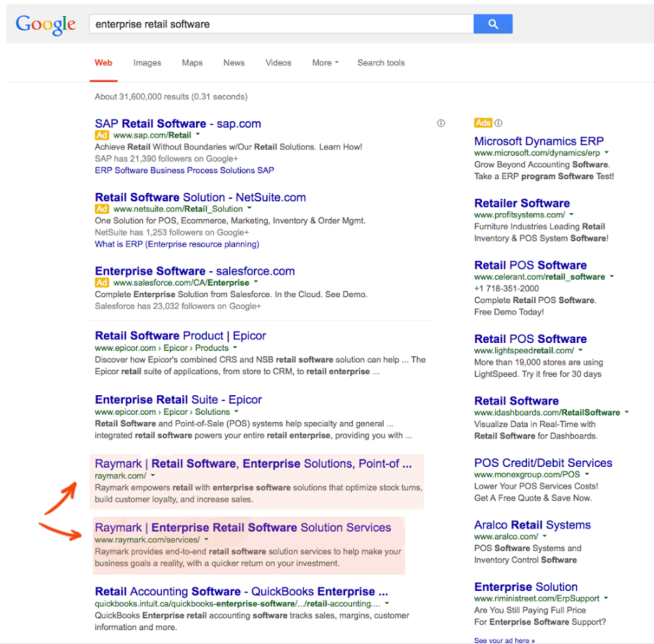
Task: Click Salesforce has 23,032 followers on Google+
Action: [x=178, y=306]
